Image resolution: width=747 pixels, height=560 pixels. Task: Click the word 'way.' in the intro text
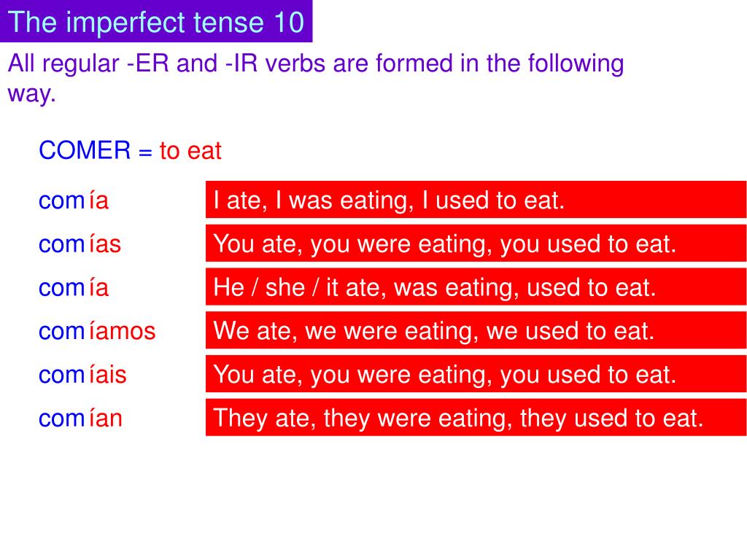32,93
